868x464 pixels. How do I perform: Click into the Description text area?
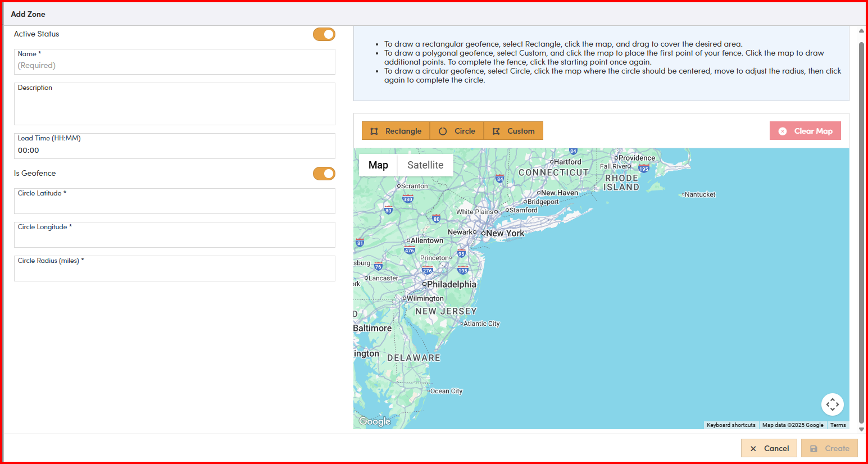[175, 104]
